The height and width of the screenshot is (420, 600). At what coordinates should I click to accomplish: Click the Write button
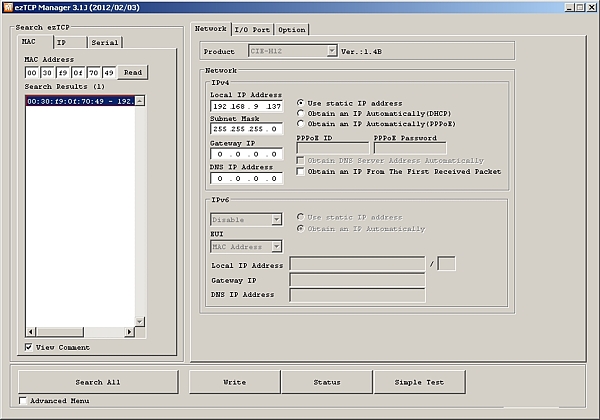pyautogui.click(x=235, y=382)
